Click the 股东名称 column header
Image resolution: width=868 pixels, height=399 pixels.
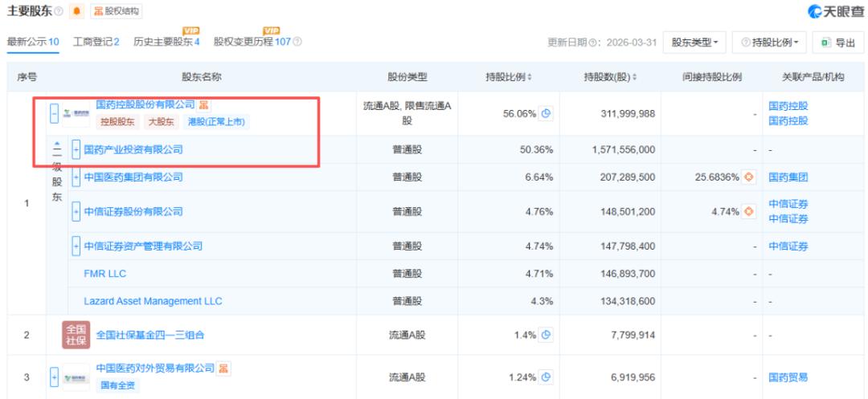202,77
